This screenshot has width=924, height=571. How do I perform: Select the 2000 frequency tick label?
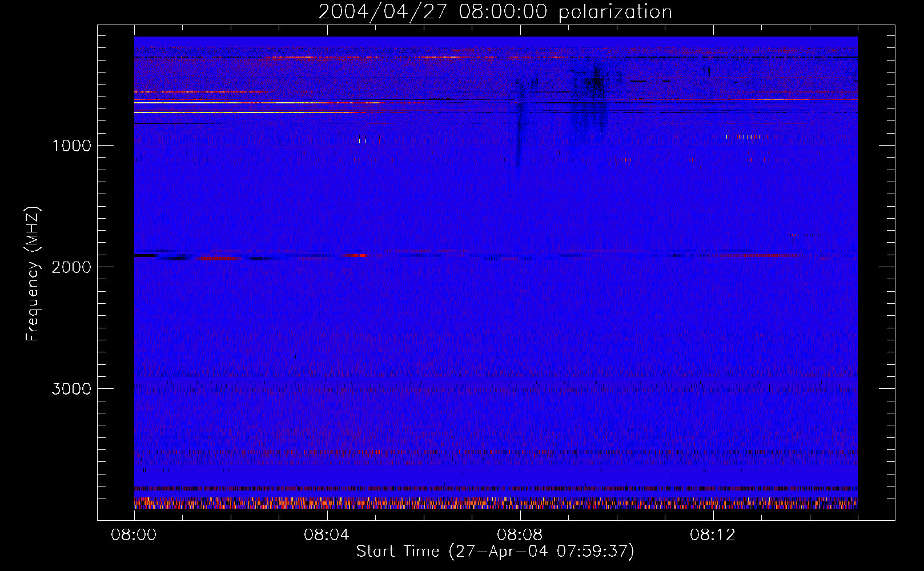click(x=71, y=267)
